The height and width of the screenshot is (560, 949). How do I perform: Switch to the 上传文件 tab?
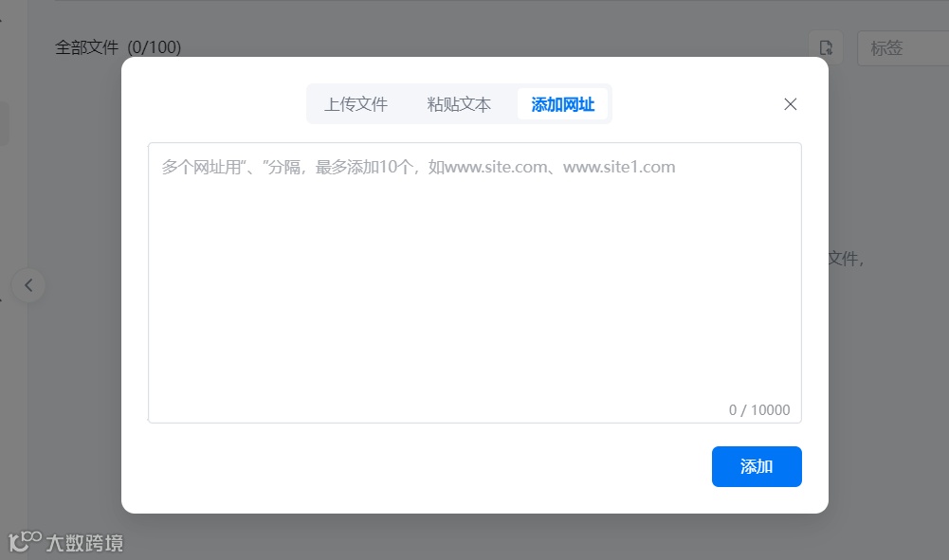pos(356,104)
